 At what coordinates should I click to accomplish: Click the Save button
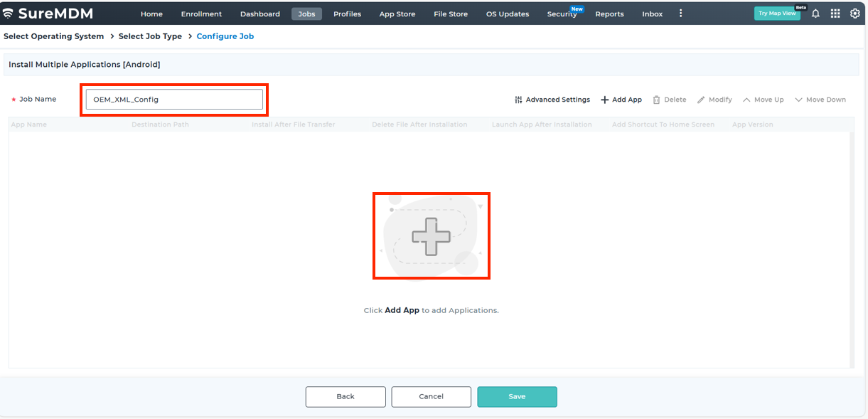[x=517, y=397]
